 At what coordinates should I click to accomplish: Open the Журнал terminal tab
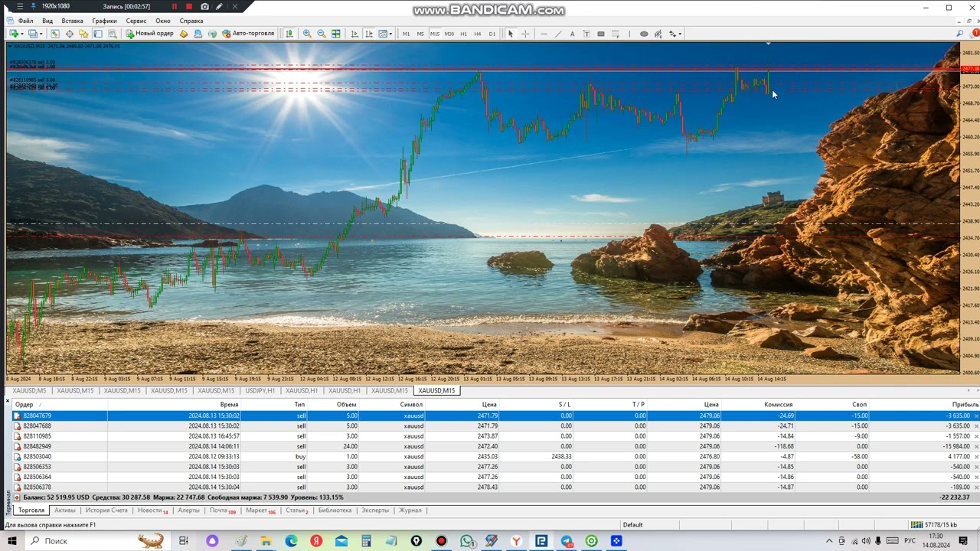(x=410, y=510)
